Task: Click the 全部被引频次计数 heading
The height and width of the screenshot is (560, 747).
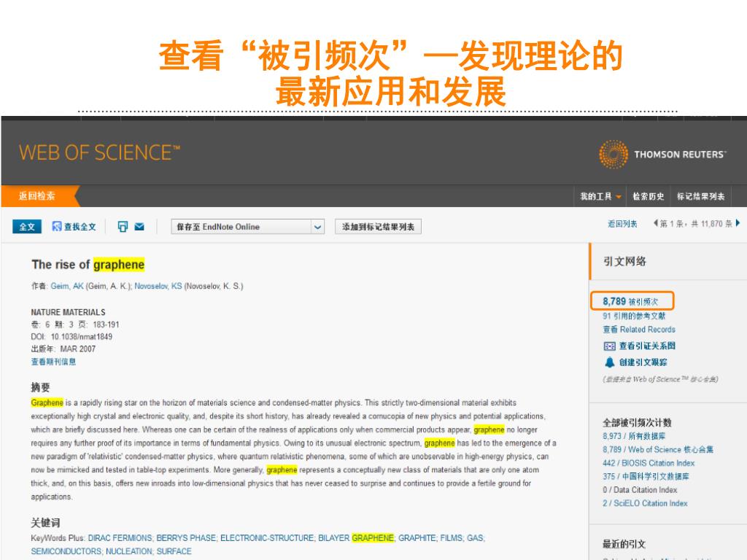Action: click(637, 422)
